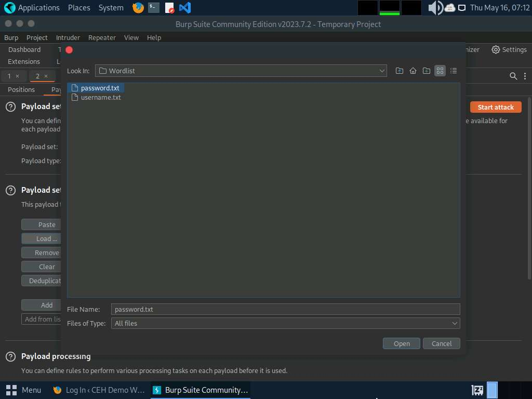Launch Visual Studio Code from panel
Image resolution: width=532 pixels, height=399 pixels.
(x=184, y=8)
